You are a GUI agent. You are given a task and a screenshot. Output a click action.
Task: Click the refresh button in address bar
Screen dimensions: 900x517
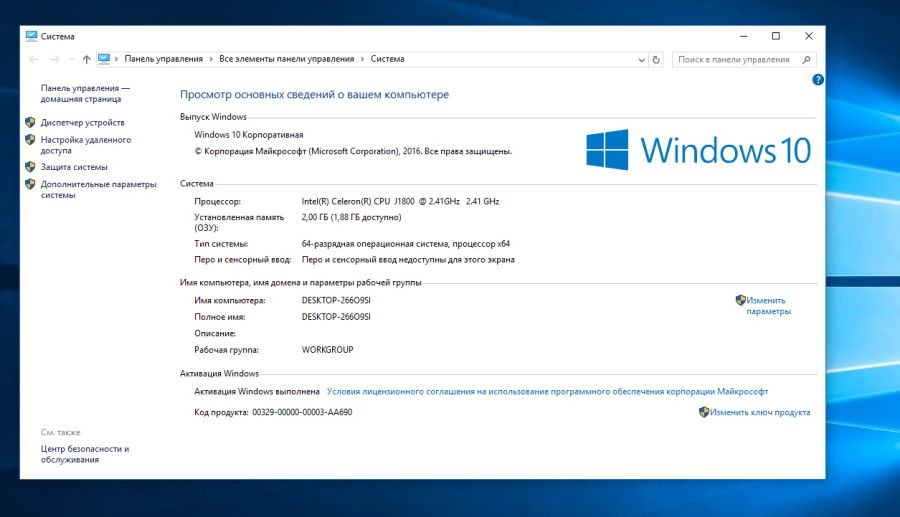click(x=656, y=59)
